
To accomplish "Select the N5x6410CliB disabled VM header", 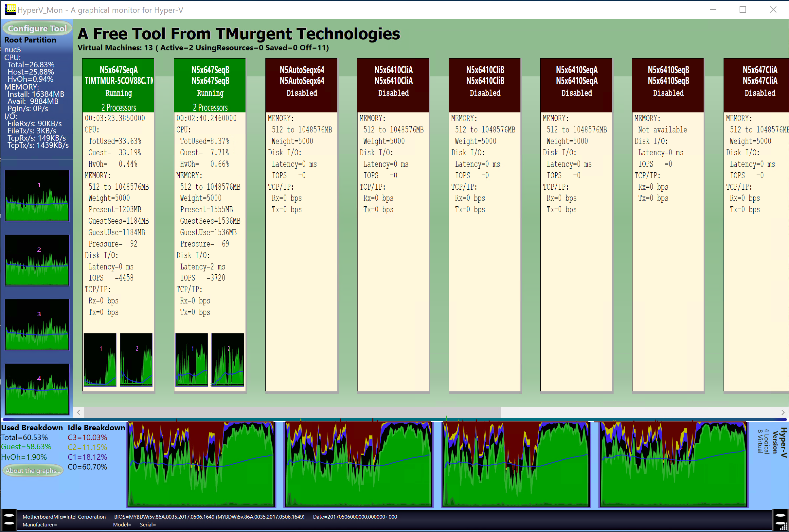I will [x=485, y=85].
